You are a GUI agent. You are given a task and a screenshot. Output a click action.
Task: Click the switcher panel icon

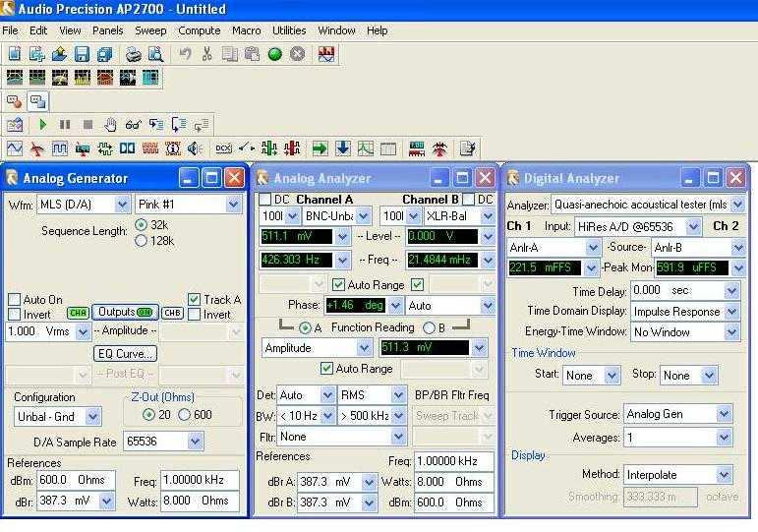246,148
